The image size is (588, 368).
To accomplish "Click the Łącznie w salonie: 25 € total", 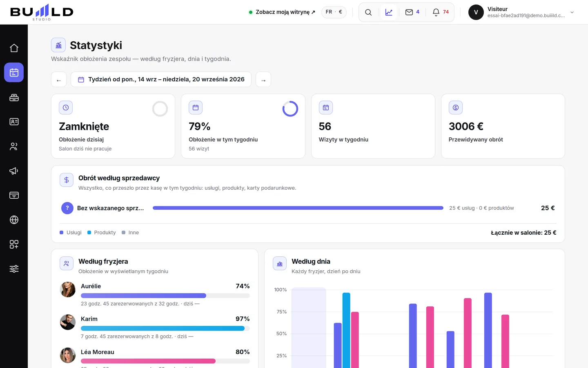I will (x=523, y=233).
